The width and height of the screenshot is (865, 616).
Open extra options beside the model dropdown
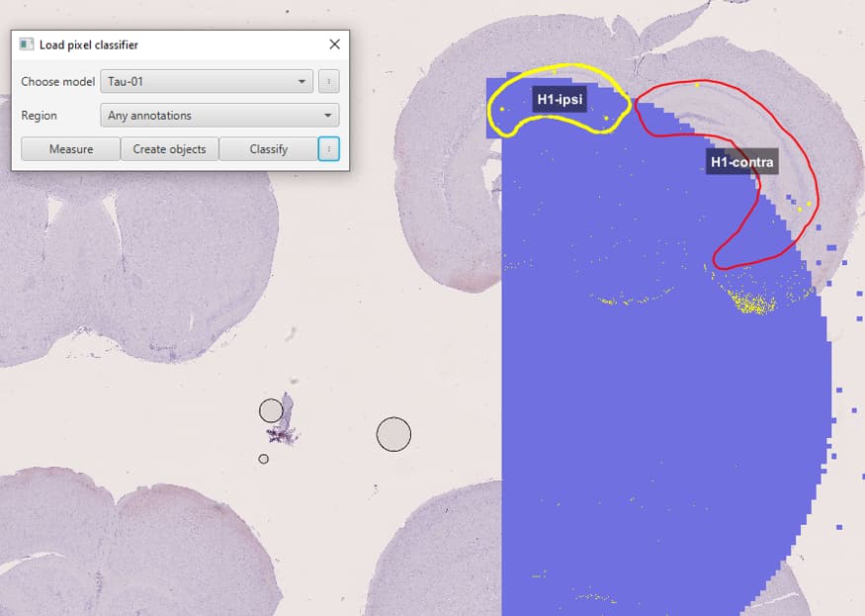pyautogui.click(x=329, y=81)
